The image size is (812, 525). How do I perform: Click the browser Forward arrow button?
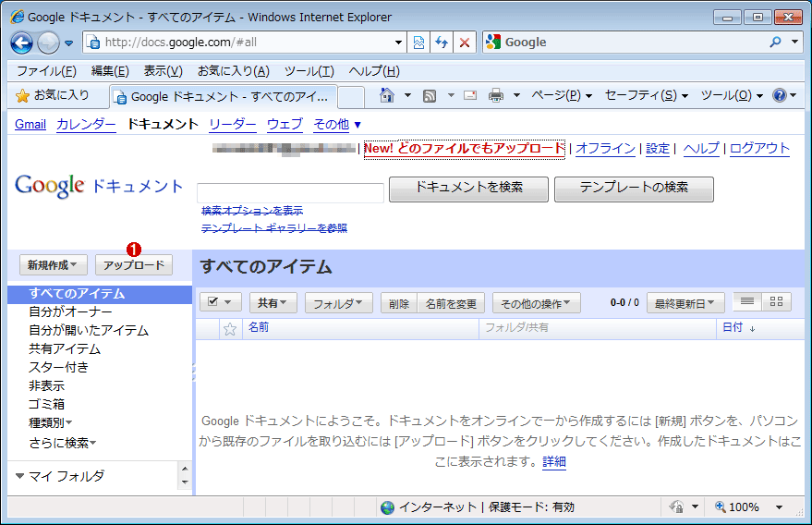pos(48,43)
